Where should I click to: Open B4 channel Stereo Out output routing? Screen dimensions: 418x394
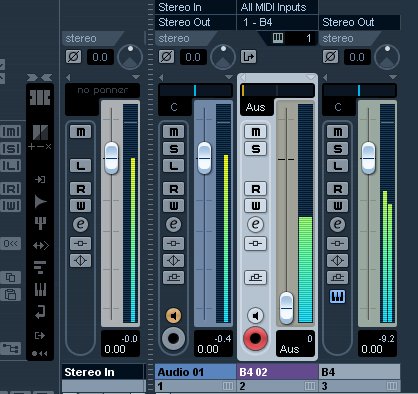359,22
